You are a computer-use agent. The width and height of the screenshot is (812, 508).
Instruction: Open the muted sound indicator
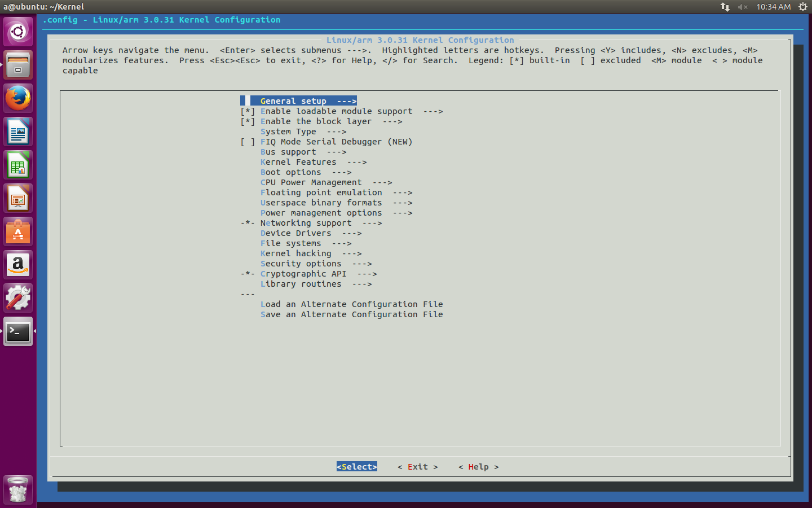pos(743,7)
